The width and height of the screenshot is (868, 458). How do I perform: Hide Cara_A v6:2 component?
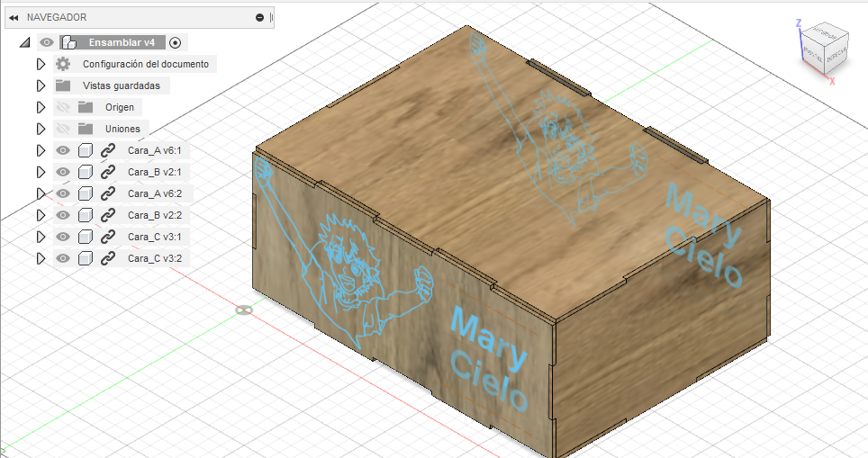[x=63, y=193]
